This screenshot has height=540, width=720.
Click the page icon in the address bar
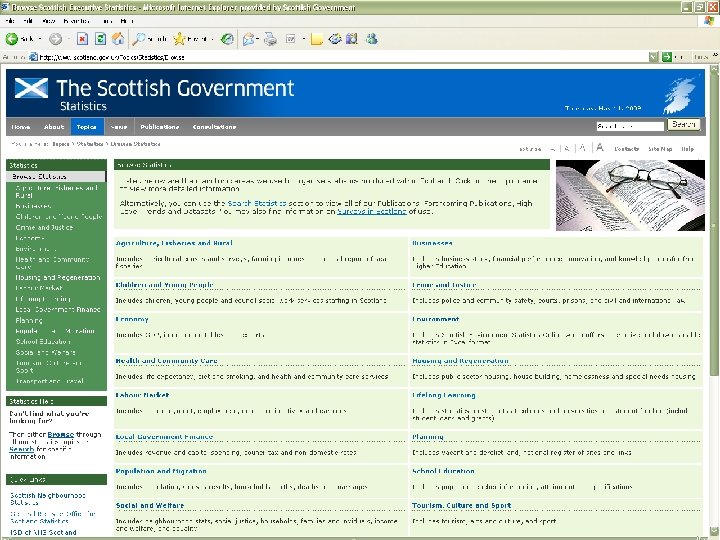click(34, 57)
